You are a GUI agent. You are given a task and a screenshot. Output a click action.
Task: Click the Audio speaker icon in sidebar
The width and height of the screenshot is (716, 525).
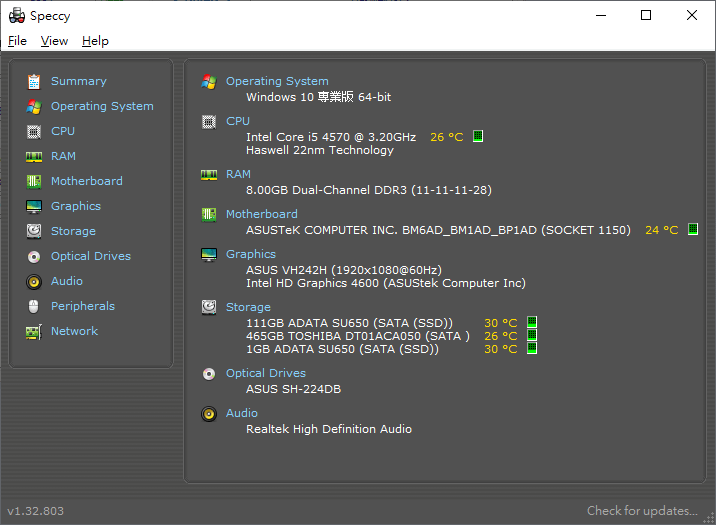pos(34,282)
